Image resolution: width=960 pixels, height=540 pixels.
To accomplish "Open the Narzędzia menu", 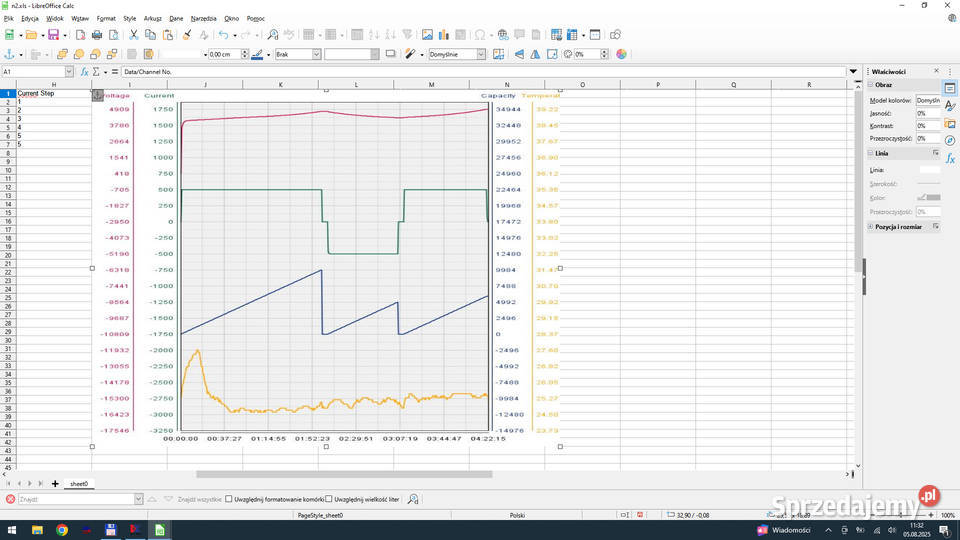I will pos(203,18).
